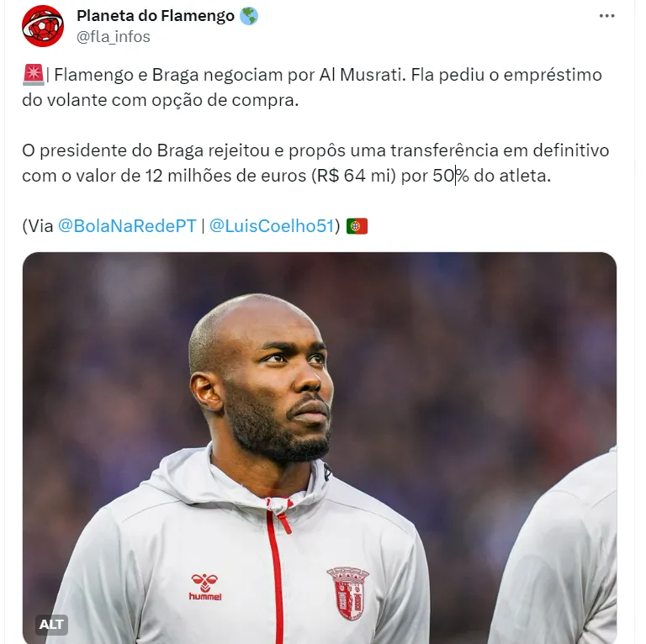Open the @LuisCoelho51 mention
The height and width of the screenshot is (644, 646).
pos(272,225)
